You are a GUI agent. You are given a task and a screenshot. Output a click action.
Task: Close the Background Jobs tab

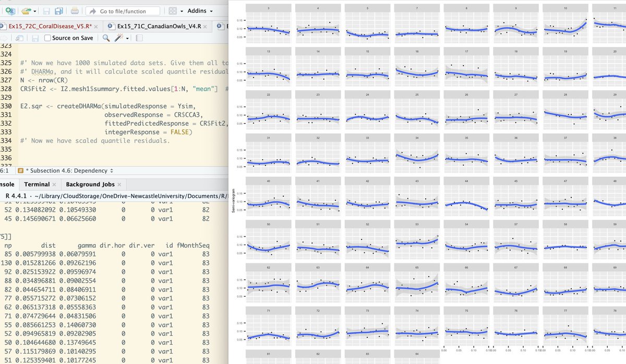point(119,185)
